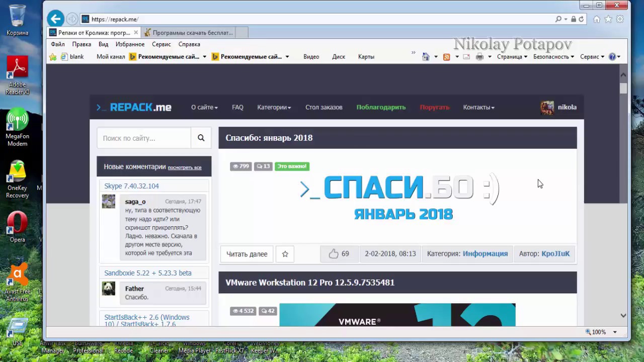Open the browser Tools gear icon
This screenshot has width=644, height=362.
[620, 19]
